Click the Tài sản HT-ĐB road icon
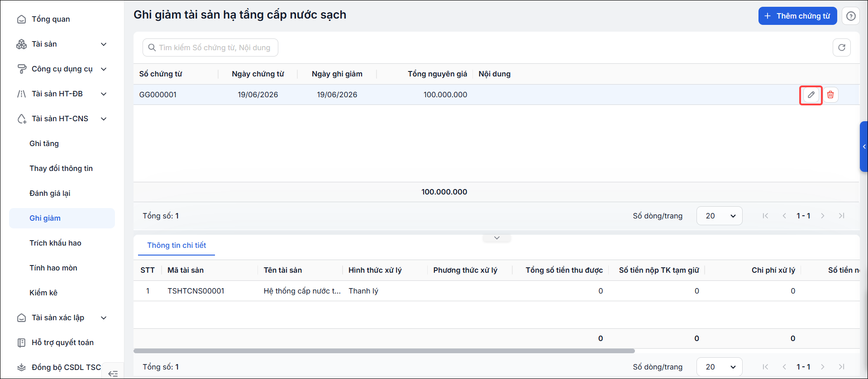 coord(21,94)
